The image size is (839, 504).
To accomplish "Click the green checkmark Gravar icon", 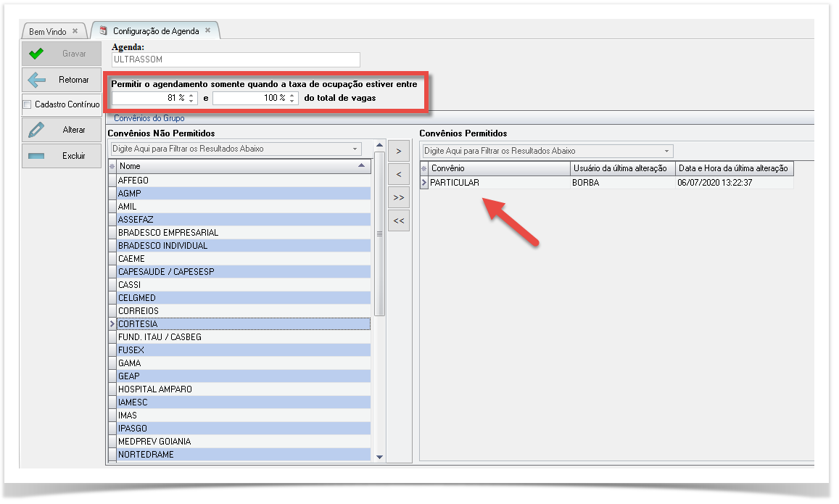I will pyautogui.click(x=36, y=54).
